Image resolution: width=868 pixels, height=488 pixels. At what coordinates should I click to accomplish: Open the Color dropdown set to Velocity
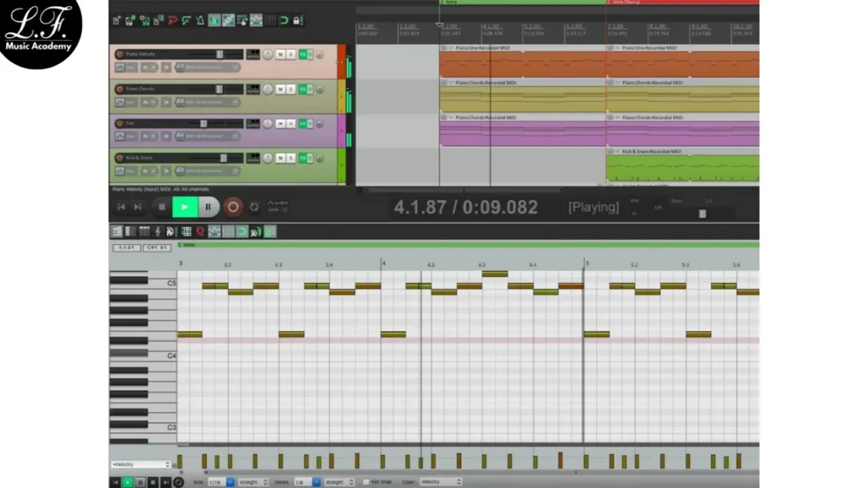(x=441, y=481)
